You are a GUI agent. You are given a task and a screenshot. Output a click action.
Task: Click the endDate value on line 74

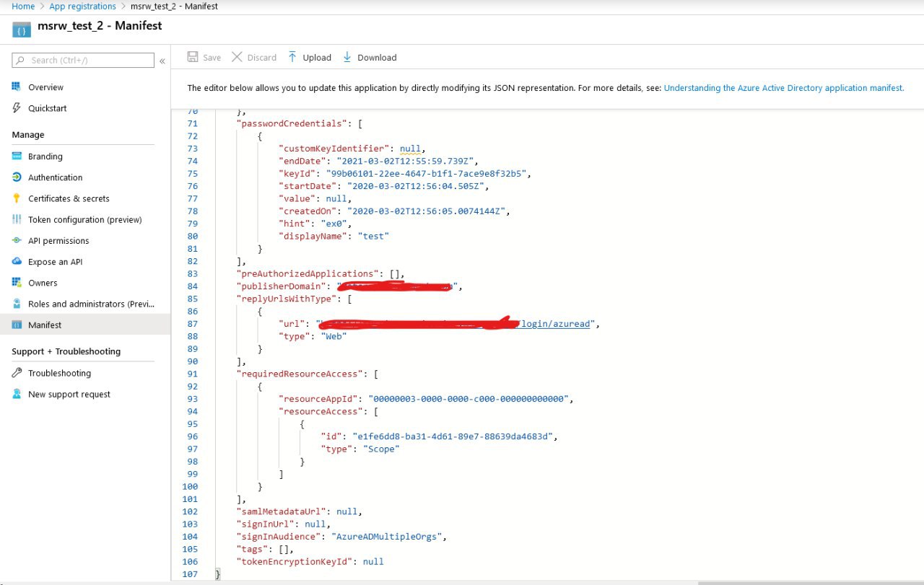407,161
